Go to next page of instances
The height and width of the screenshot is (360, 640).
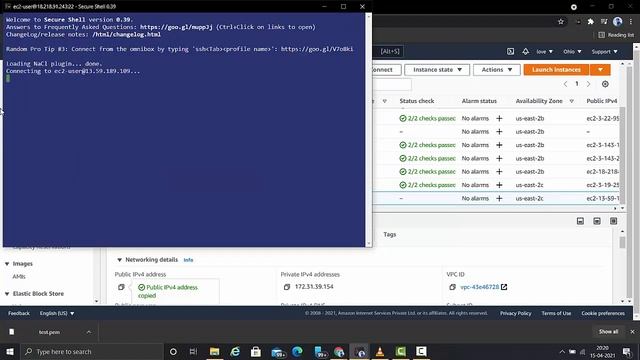[589, 84]
